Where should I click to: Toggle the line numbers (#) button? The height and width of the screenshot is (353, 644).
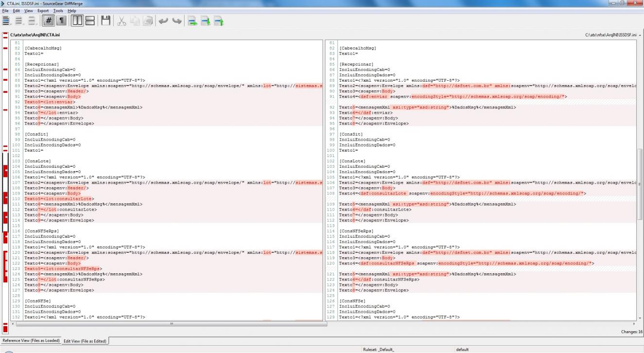tap(49, 20)
